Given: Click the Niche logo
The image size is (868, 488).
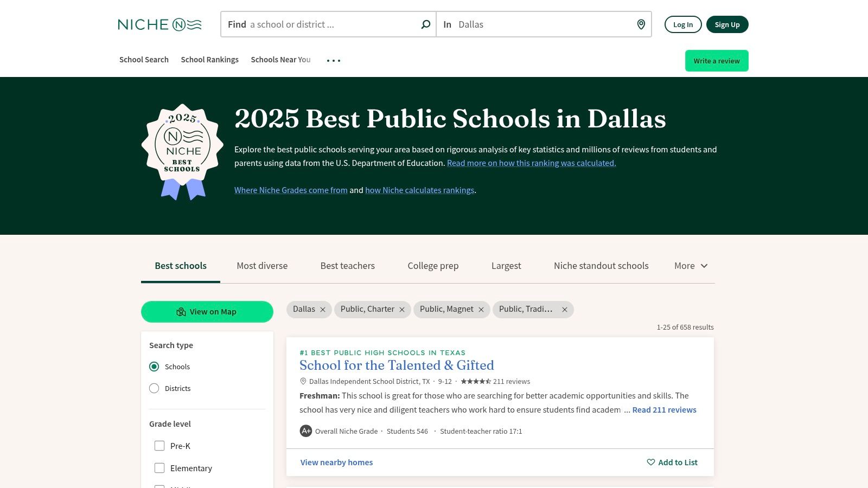Looking at the screenshot, I should point(159,24).
